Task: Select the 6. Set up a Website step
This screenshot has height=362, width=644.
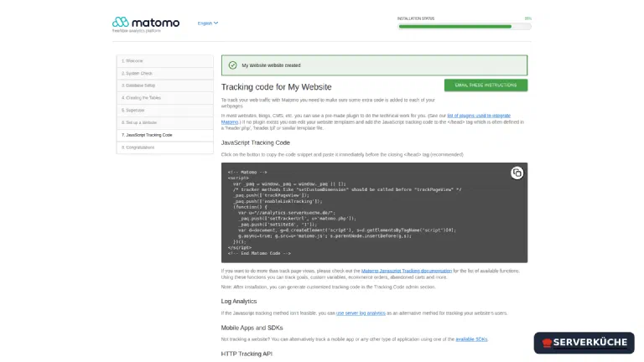Action: click(x=164, y=122)
